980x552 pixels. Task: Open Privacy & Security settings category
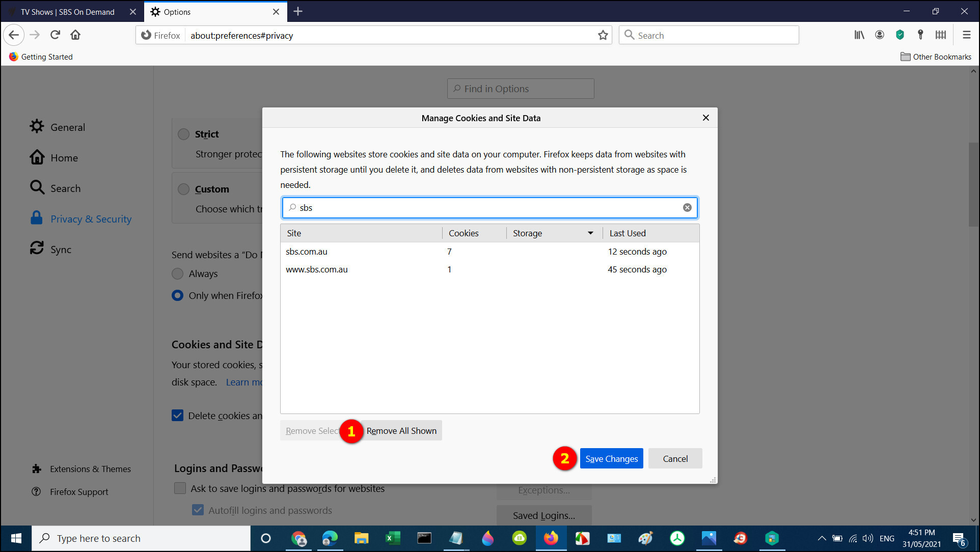[91, 219]
